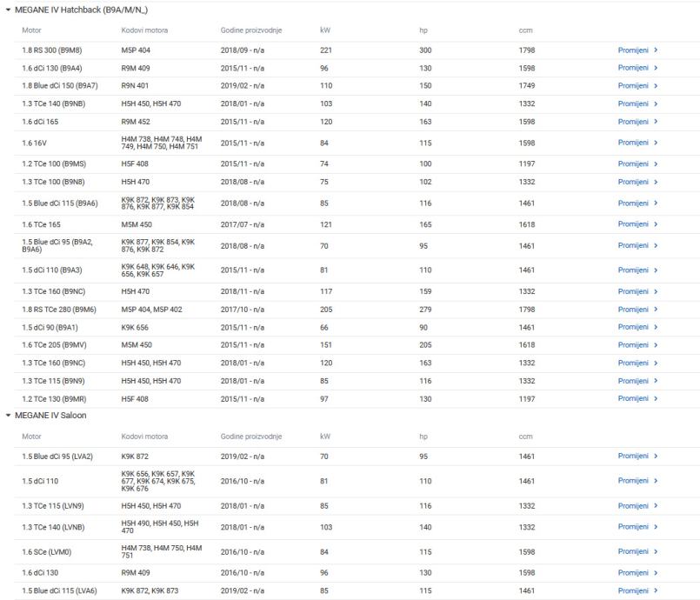The width and height of the screenshot is (700, 600).
Task: Select the 2018/11 - n/a production date
Action: (x=243, y=291)
